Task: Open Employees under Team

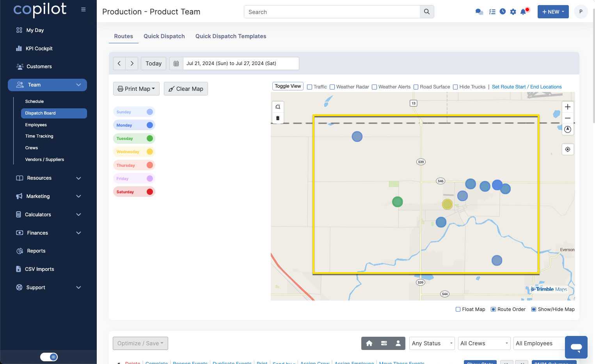Action: pyautogui.click(x=36, y=125)
